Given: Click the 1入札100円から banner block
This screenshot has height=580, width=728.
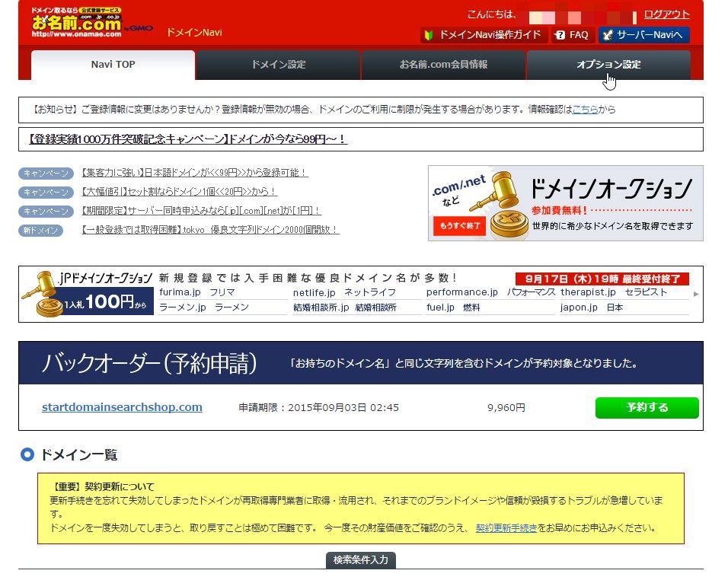Looking at the screenshot, I should [x=105, y=301].
